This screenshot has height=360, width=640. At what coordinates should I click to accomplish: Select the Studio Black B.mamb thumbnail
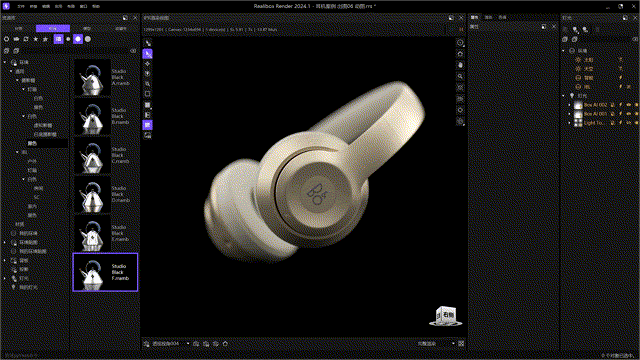point(92,116)
